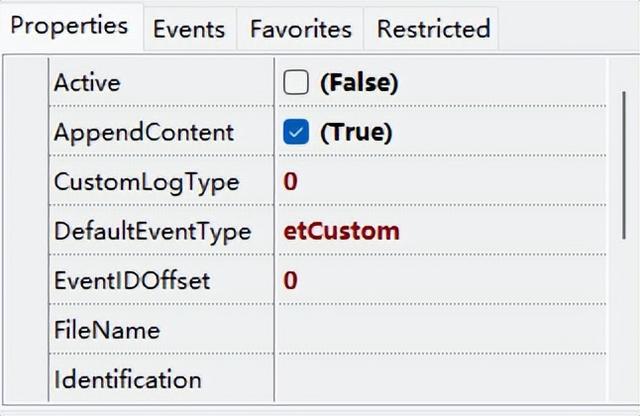This screenshot has height=416, width=640.
Task: Click the empty Identification value field
Action: click(x=440, y=379)
